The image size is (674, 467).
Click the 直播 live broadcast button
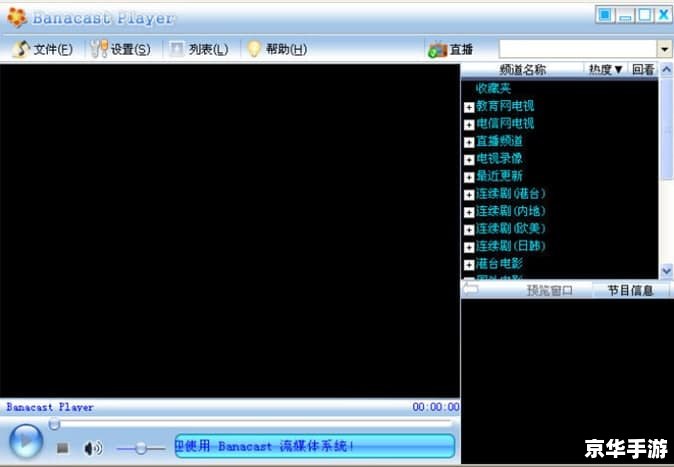450,50
